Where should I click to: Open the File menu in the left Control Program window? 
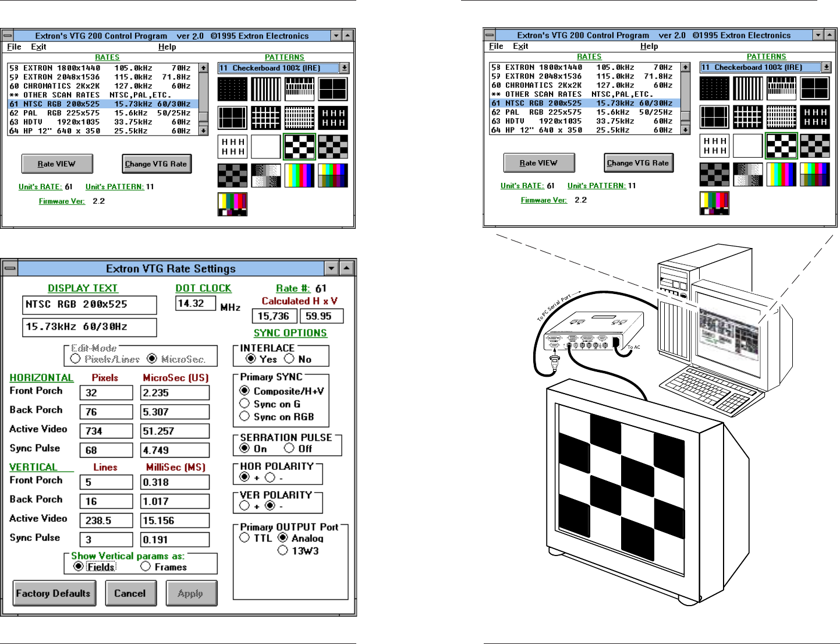pyautogui.click(x=14, y=47)
